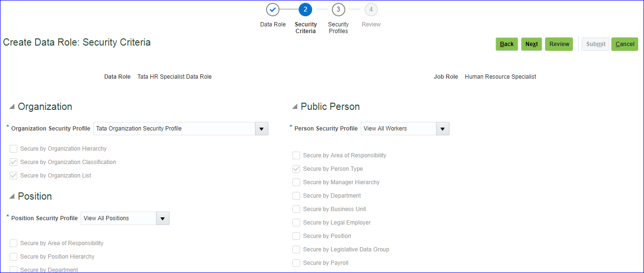
Task: Collapse the Public Person section
Action: coord(295,107)
